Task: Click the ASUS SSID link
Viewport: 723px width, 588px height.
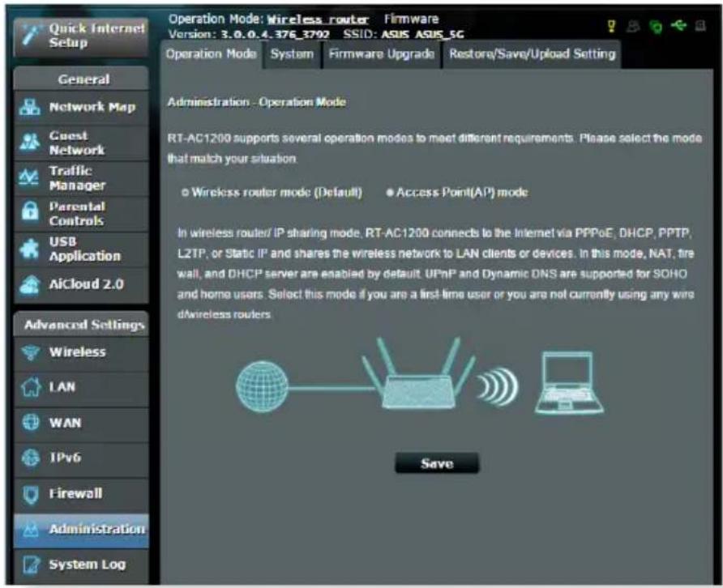Action: pyautogui.click(x=395, y=35)
